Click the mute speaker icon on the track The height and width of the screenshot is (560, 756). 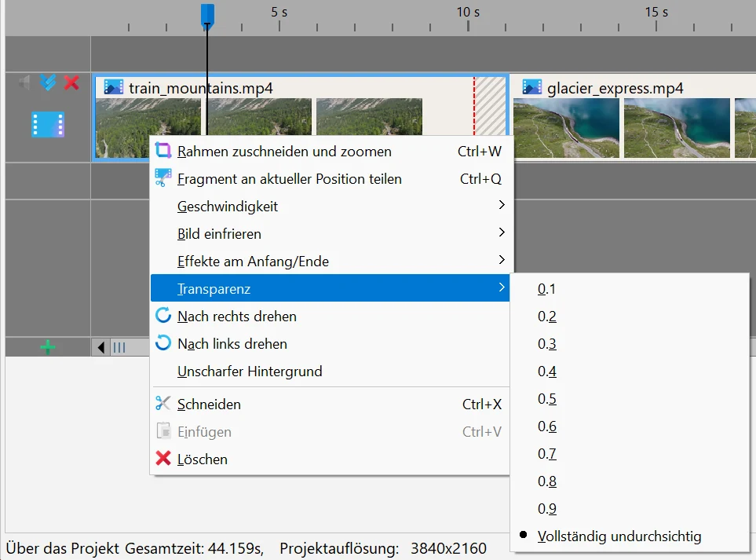tap(24, 82)
